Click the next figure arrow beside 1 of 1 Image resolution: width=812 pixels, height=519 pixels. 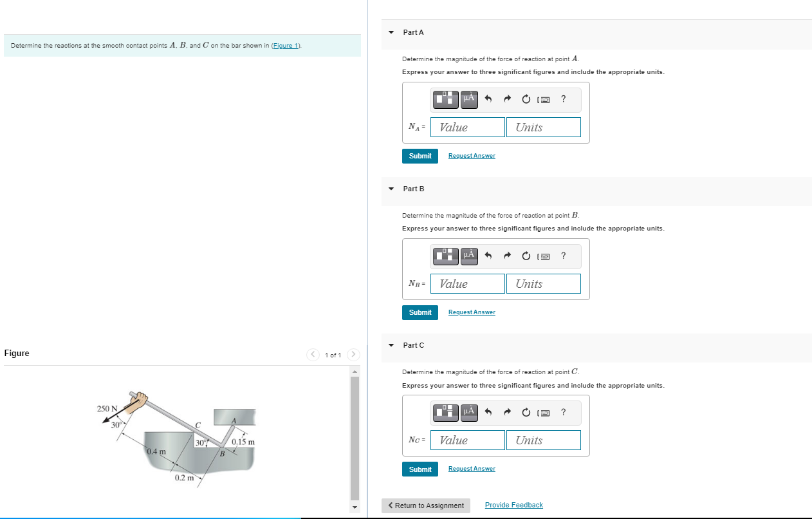point(353,354)
